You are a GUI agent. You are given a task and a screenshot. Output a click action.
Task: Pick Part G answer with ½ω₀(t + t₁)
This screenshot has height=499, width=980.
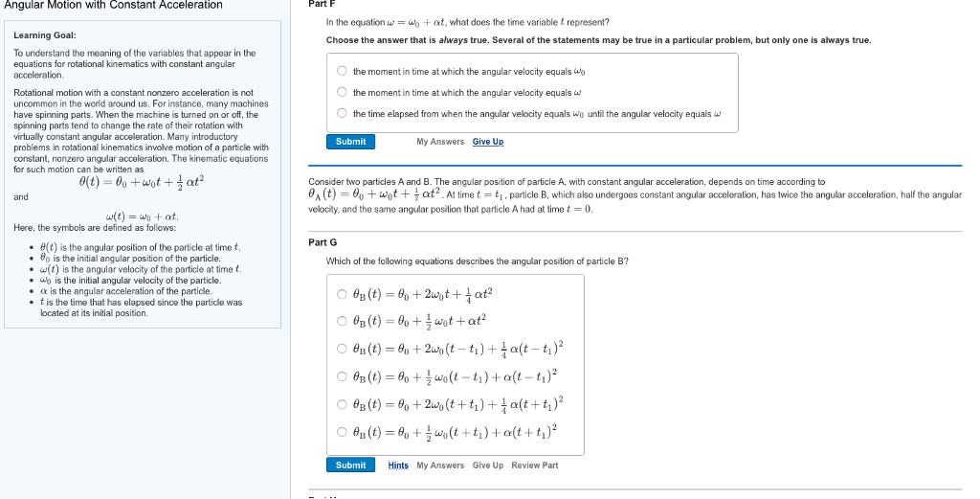(343, 430)
